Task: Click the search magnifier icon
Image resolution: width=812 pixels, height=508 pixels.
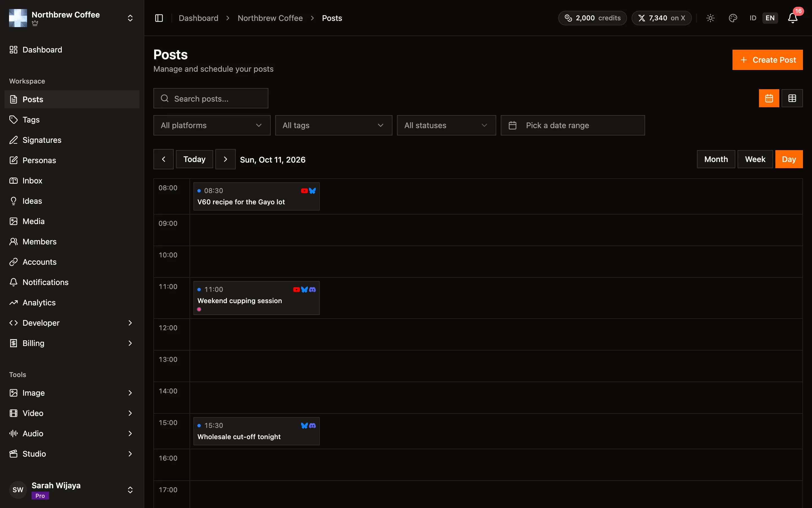Action: 165,98
